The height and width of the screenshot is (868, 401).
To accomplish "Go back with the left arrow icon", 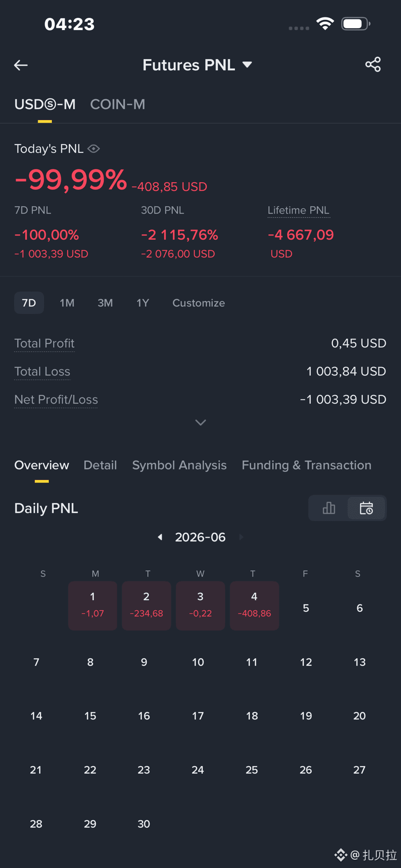I will click(x=21, y=65).
